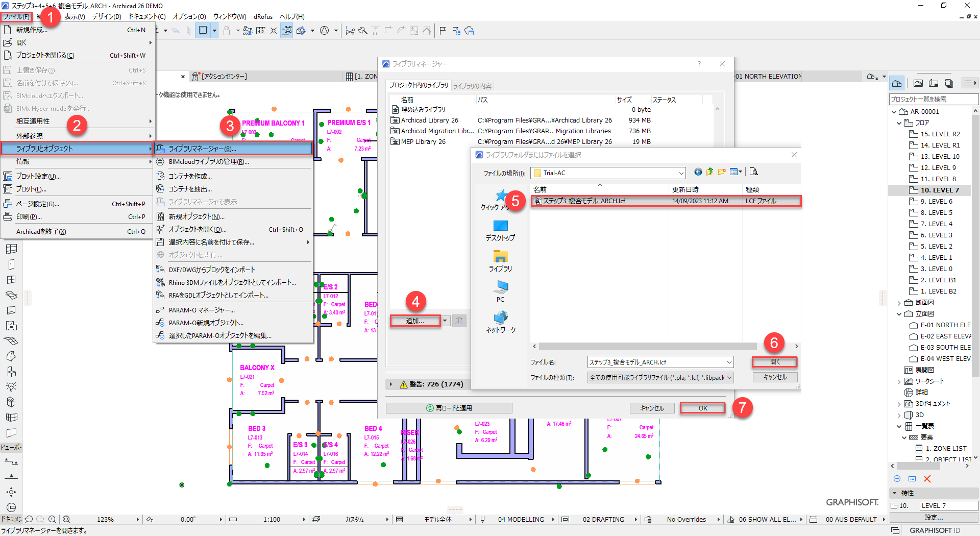The height and width of the screenshot is (536, 980).
Task: Click the red delete X in navigator
Action: pos(927,479)
